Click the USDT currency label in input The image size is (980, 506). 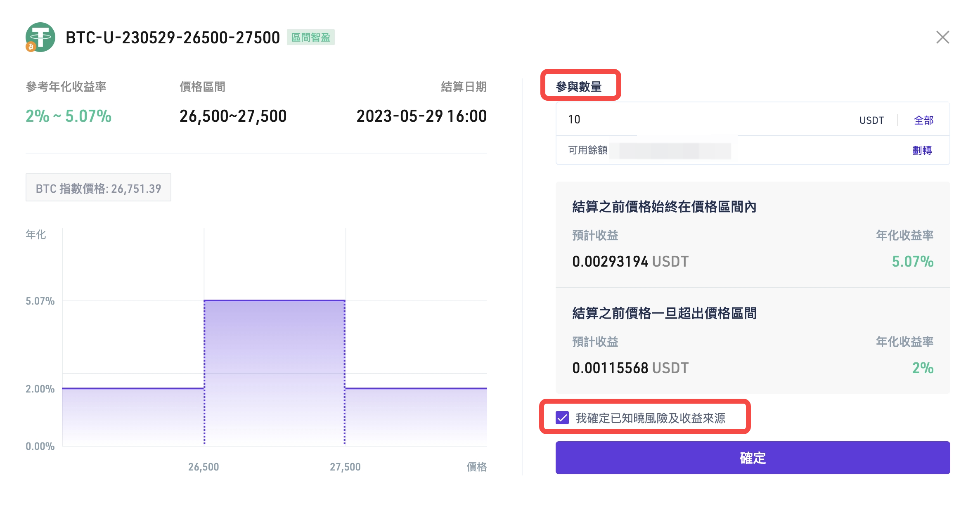871,120
